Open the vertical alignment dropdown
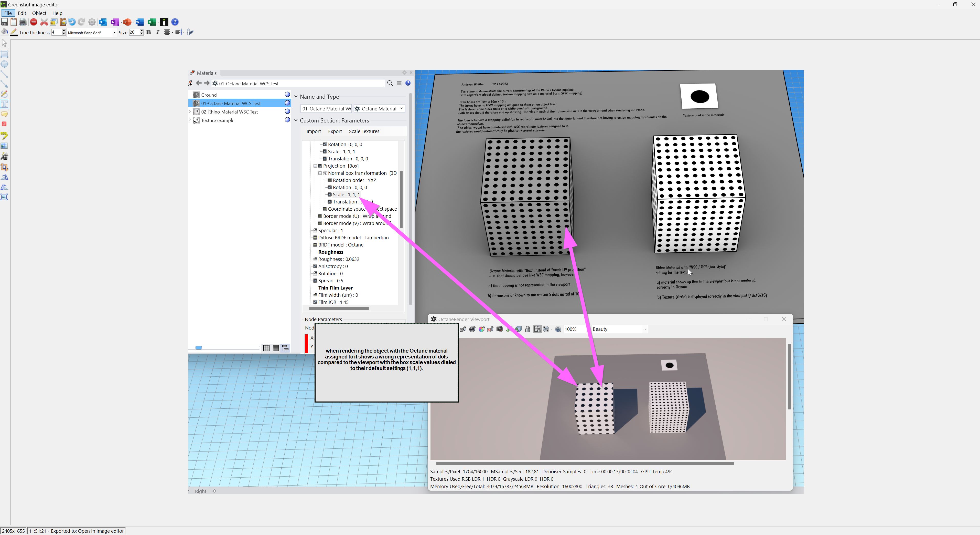980x535 pixels. (x=180, y=32)
